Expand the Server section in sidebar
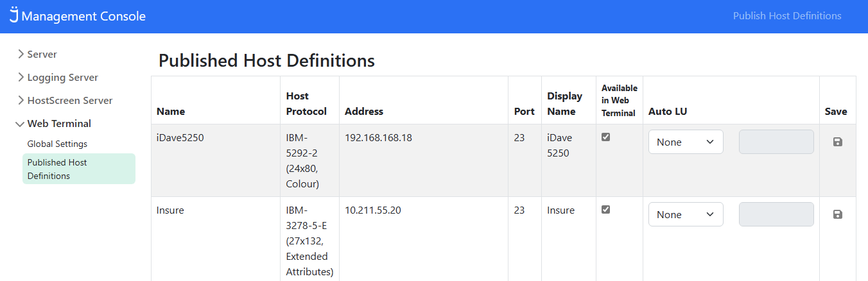The width and height of the screenshot is (868, 281). click(42, 55)
